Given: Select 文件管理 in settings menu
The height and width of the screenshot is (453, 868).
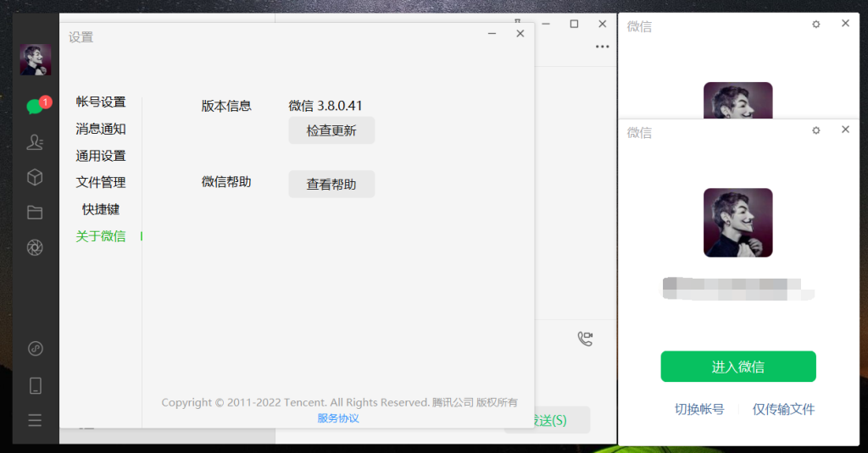Looking at the screenshot, I should coord(101,183).
